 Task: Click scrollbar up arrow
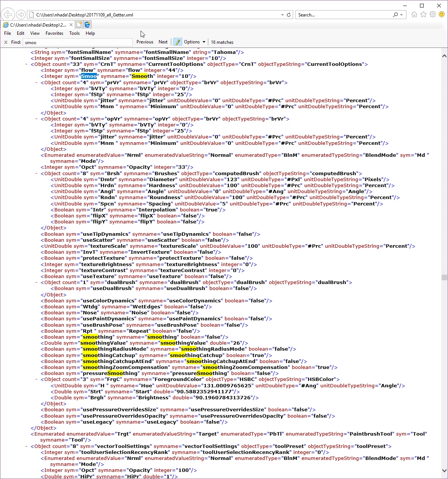(444, 56)
